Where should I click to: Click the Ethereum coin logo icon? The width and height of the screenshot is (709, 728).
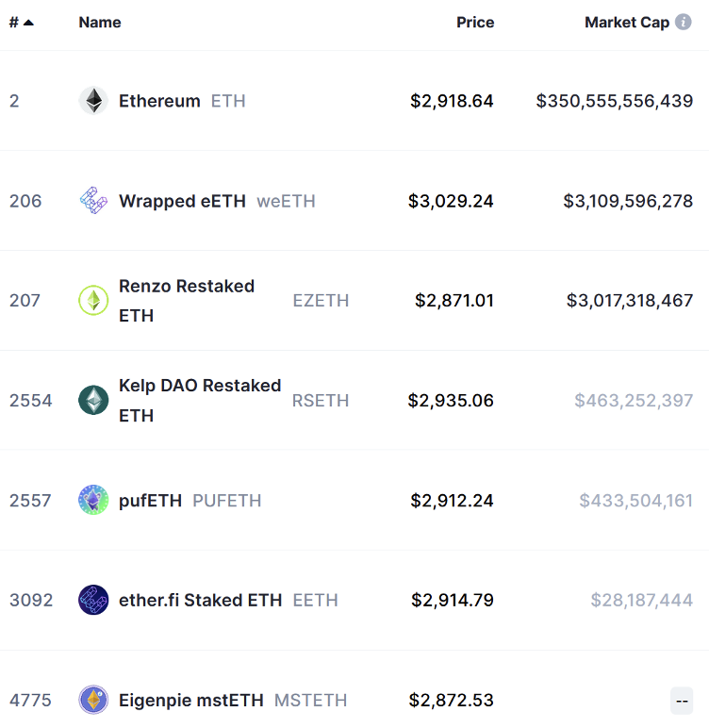click(93, 101)
